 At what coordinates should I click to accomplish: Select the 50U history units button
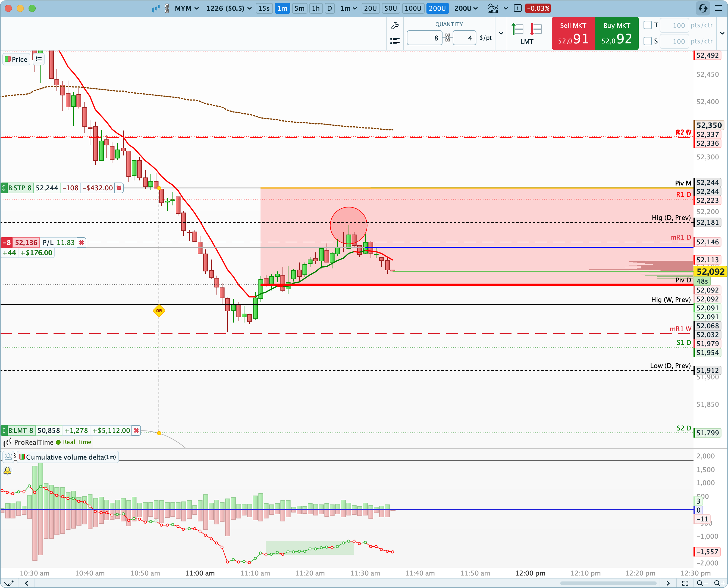tap(390, 8)
